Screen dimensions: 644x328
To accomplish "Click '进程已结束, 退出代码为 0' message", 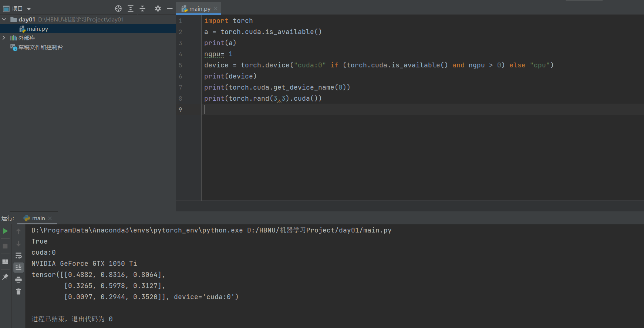I will tap(72, 319).
